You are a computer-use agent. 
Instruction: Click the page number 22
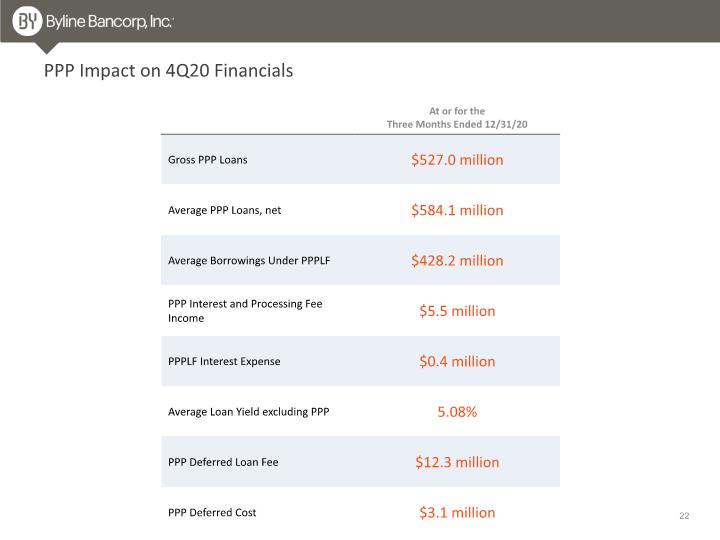coord(684,516)
